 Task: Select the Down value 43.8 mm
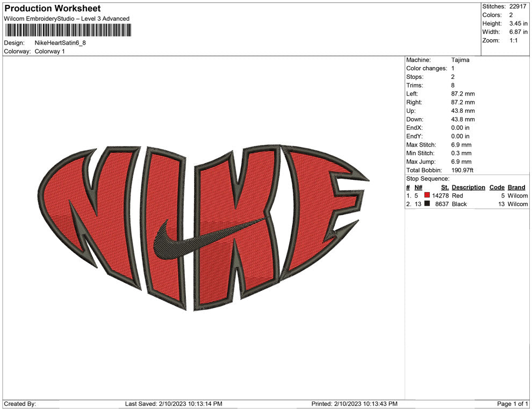pyautogui.click(x=463, y=119)
